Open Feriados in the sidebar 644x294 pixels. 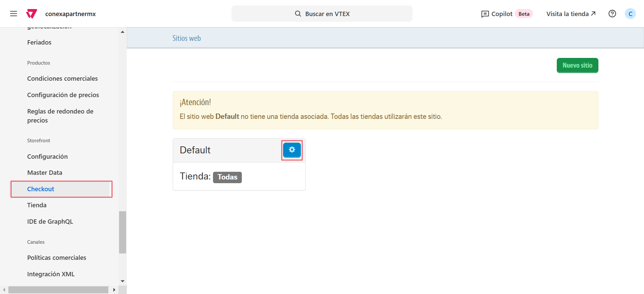pos(39,43)
